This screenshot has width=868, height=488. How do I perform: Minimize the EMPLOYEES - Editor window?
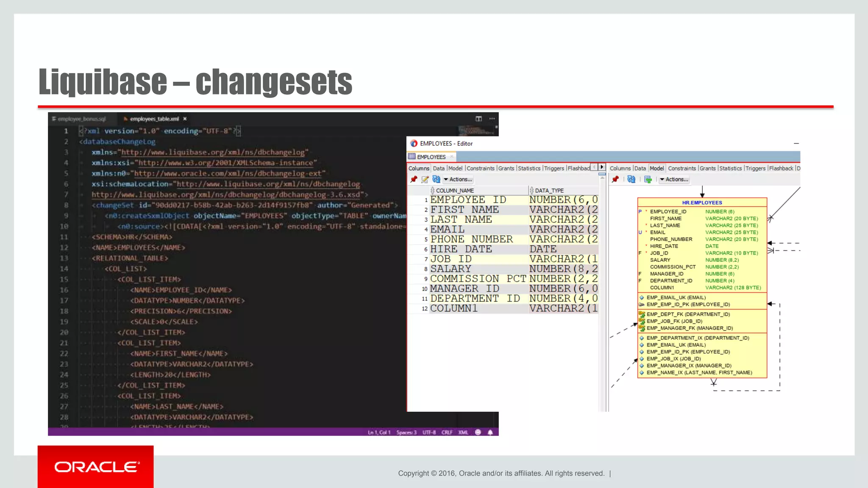pyautogui.click(x=796, y=144)
